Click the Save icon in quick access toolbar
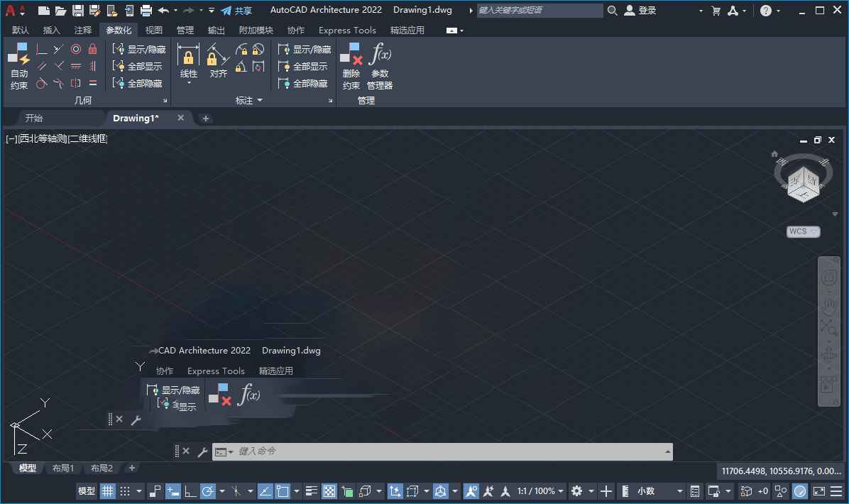Image resolution: width=849 pixels, height=504 pixels. click(78, 10)
